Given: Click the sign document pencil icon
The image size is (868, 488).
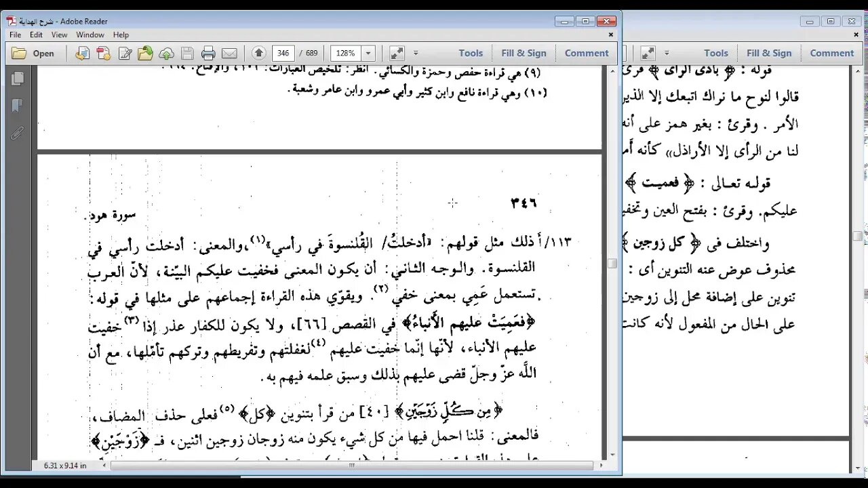Looking at the screenshot, I should (124, 54).
